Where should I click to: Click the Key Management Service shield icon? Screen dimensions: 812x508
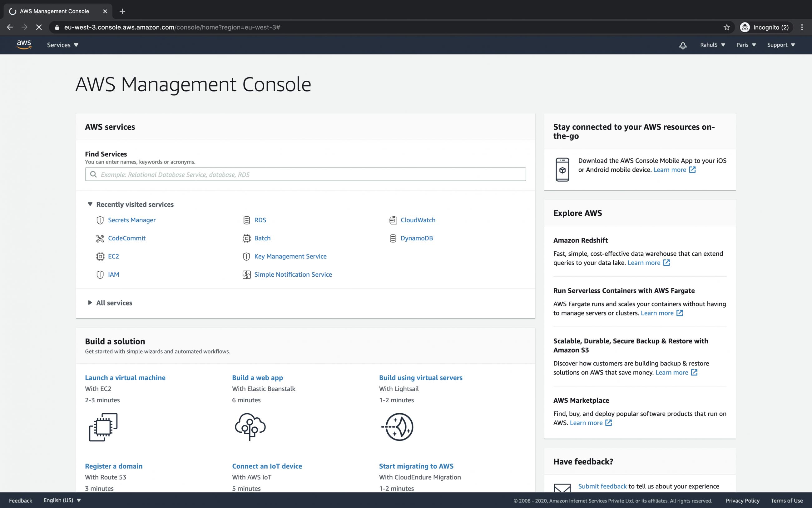click(247, 256)
